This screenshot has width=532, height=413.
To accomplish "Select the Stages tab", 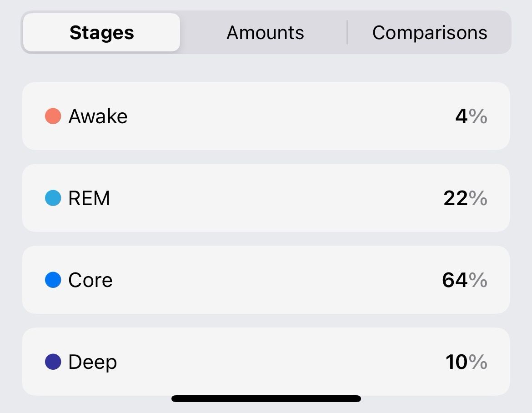I will (101, 33).
